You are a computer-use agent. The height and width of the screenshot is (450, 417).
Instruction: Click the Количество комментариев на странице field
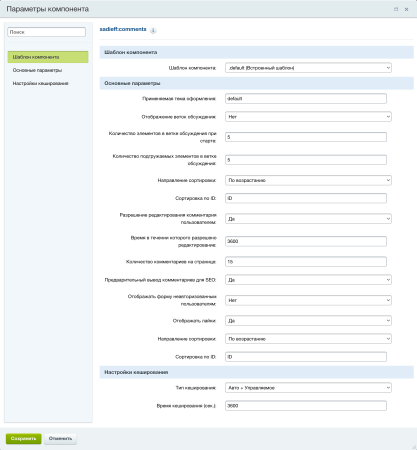pyautogui.click(x=306, y=262)
